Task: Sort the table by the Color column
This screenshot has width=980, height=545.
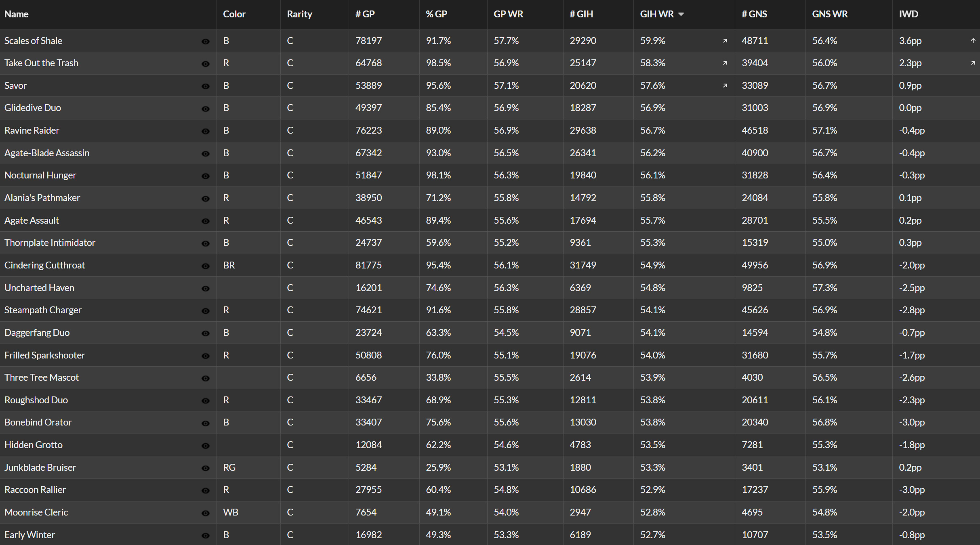Action: [x=234, y=14]
